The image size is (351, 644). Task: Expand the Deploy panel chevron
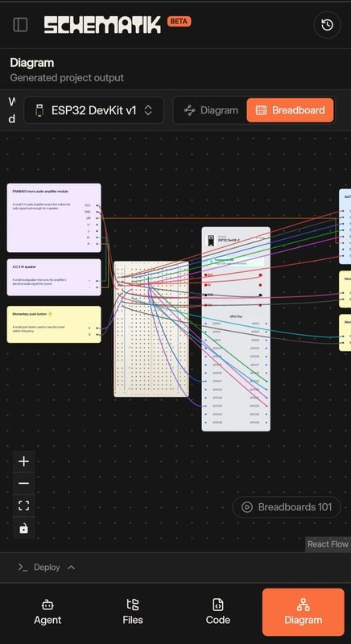click(x=71, y=568)
